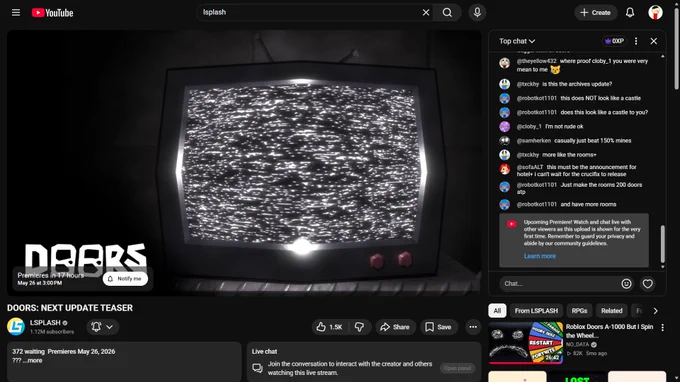Viewport: 680px width, 382px height.
Task: Open emoji picker in chat
Action: point(626,284)
